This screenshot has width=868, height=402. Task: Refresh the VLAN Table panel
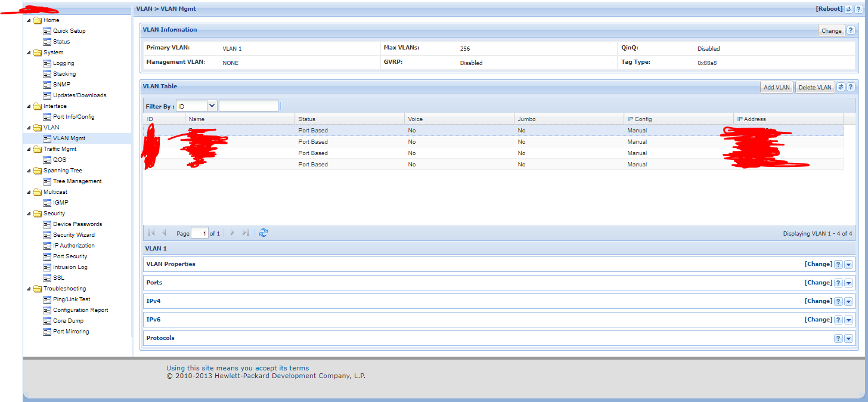pyautogui.click(x=841, y=87)
